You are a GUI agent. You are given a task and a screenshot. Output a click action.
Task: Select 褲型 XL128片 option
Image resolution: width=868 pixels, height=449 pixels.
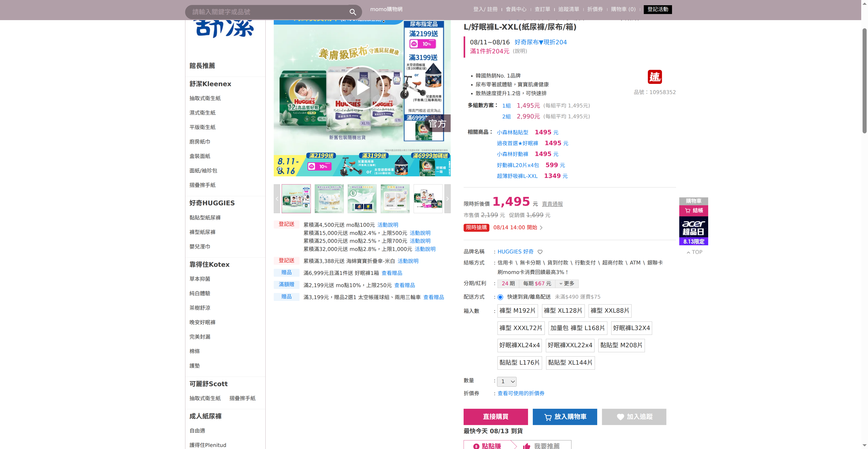click(x=563, y=311)
